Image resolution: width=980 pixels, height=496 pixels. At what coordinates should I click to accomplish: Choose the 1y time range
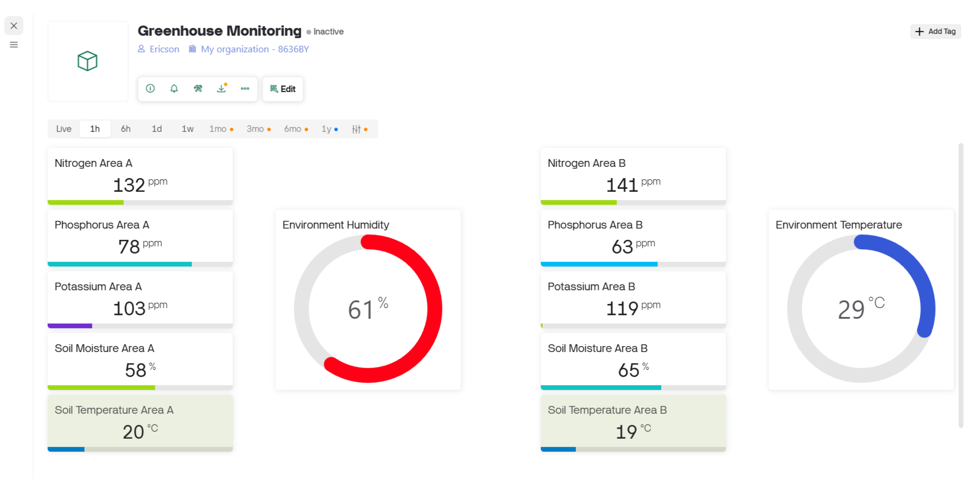pyautogui.click(x=326, y=129)
